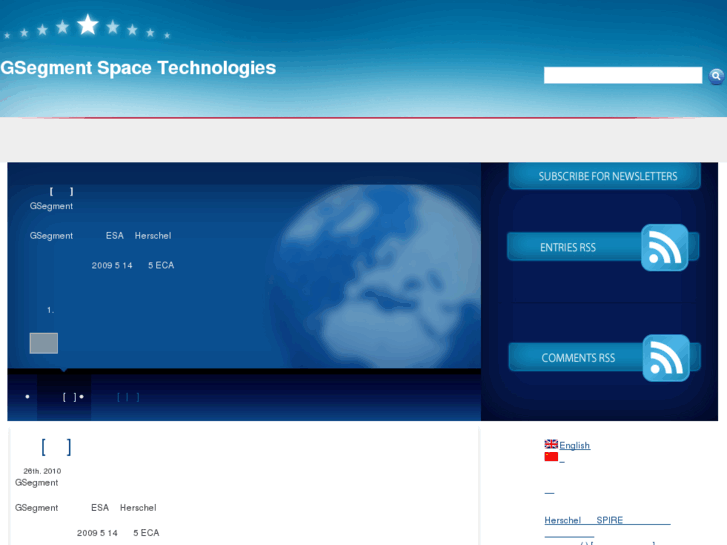Click the Entries RSS feed icon
The height and width of the screenshot is (545, 727).
[x=664, y=248]
